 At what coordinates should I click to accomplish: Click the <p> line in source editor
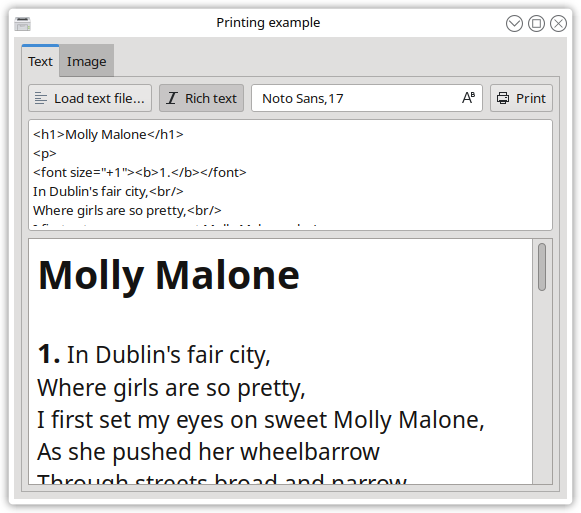(44, 153)
